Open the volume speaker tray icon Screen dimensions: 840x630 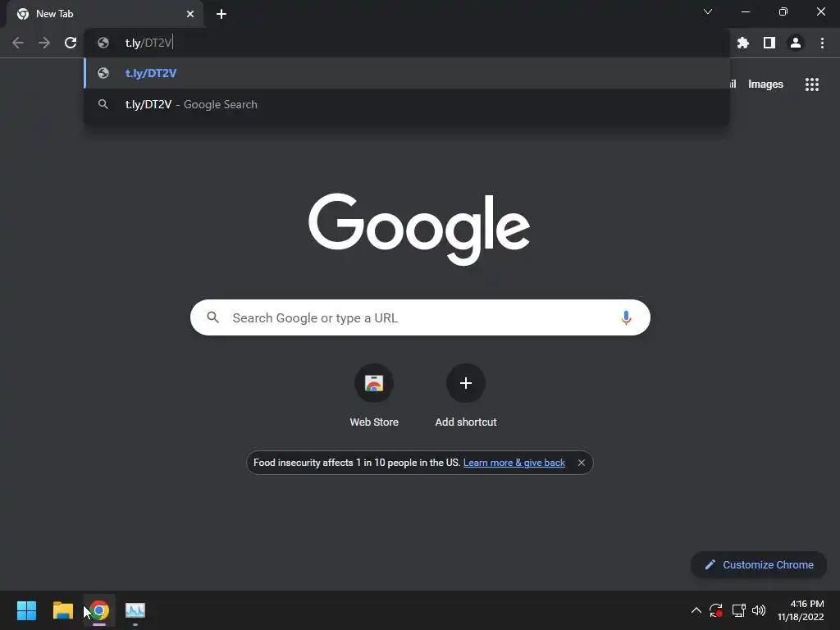click(x=759, y=610)
